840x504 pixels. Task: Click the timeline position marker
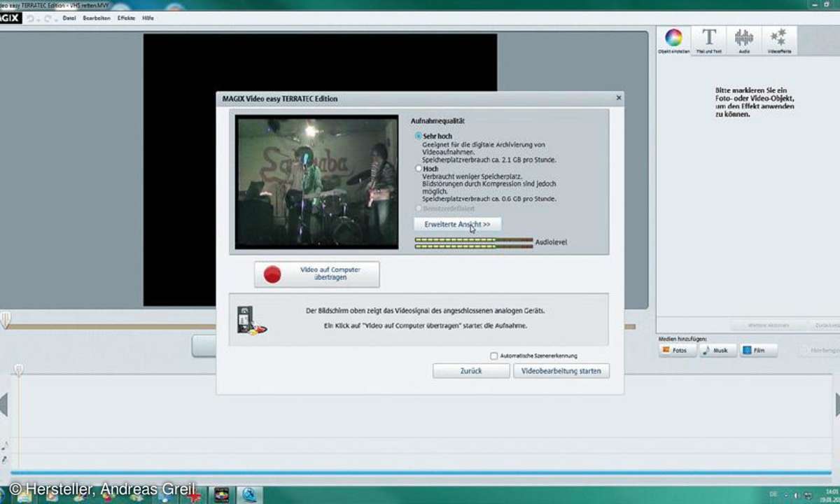click(19, 370)
